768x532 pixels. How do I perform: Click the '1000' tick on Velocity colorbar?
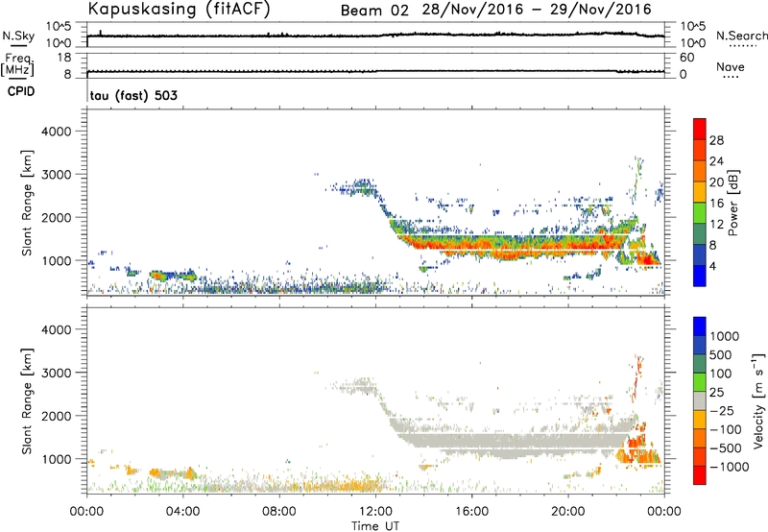coord(725,336)
